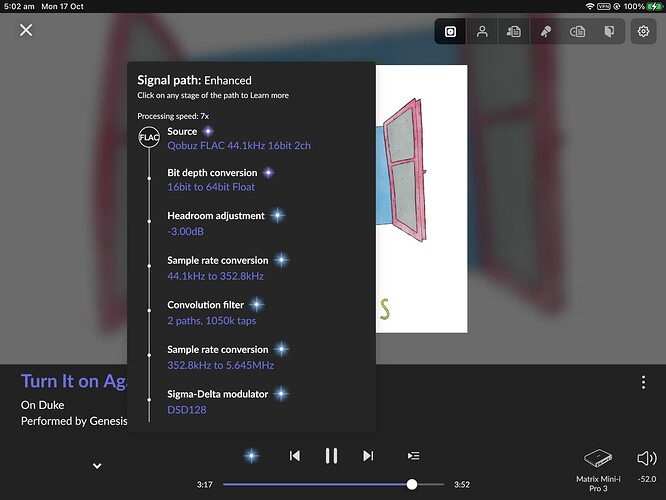This screenshot has width=666, height=500.
Task: Open the Matrix Mini-i Pro 3 zone picker
Action: pos(598,470)
